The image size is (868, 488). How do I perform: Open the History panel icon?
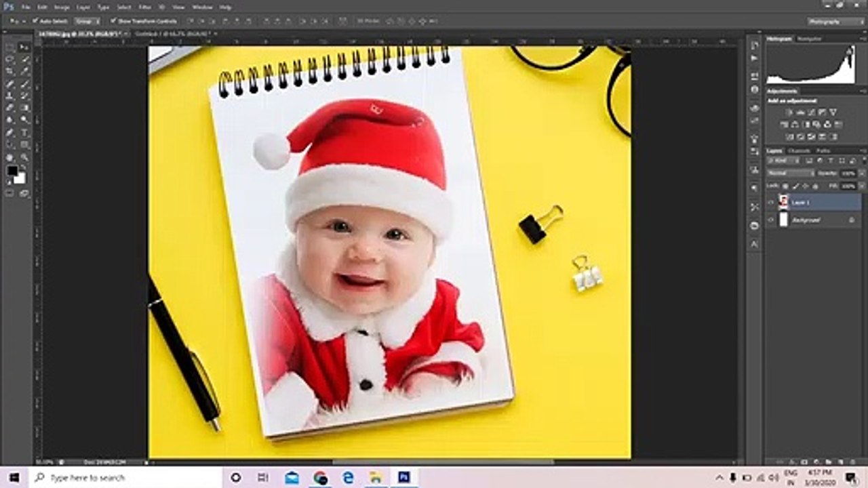(x=755, y=45)
